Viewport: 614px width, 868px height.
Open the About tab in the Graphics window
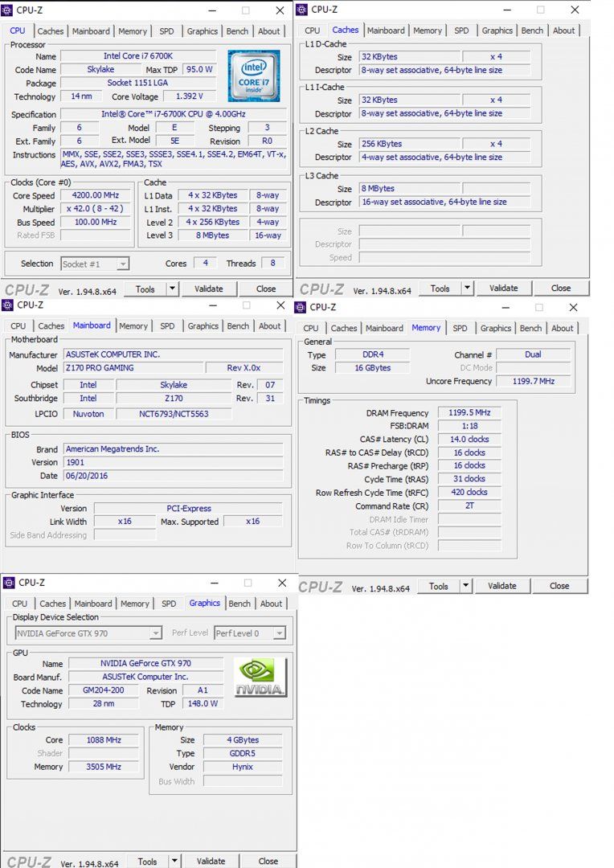[x=272, y=604]
